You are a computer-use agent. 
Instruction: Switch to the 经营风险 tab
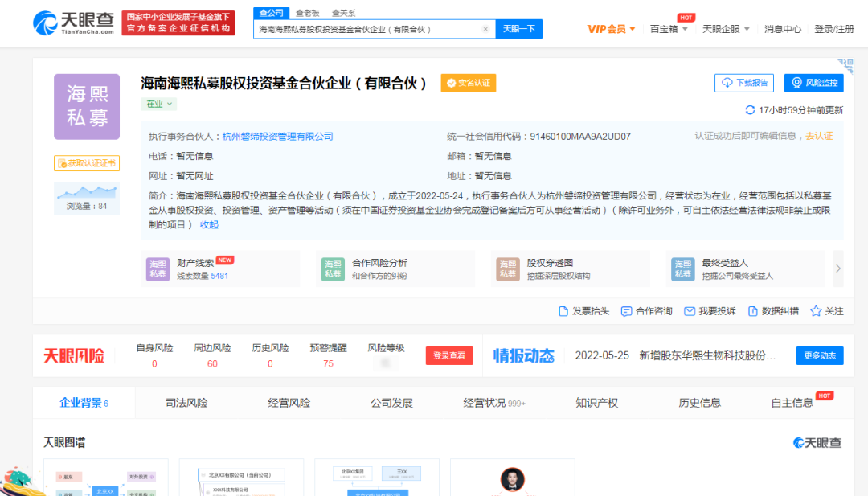289,403
